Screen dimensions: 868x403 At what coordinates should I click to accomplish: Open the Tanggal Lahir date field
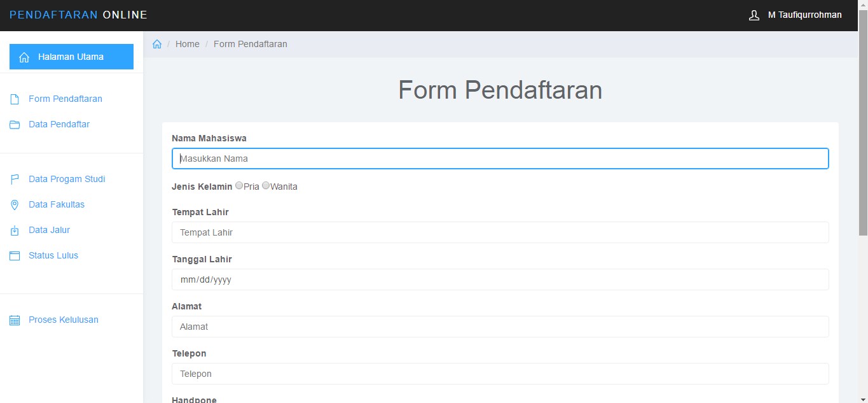500,279
